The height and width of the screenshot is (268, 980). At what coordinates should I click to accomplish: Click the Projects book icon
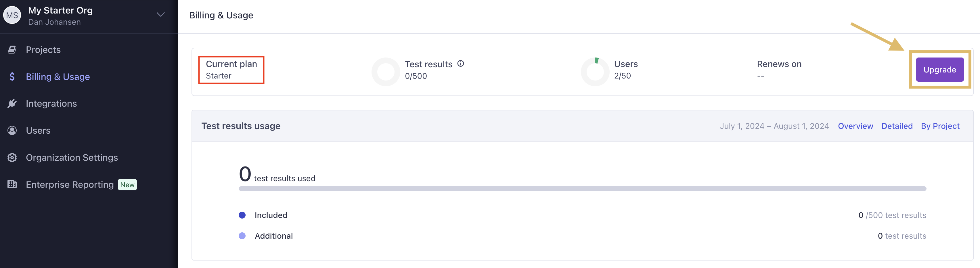point(12,49)
